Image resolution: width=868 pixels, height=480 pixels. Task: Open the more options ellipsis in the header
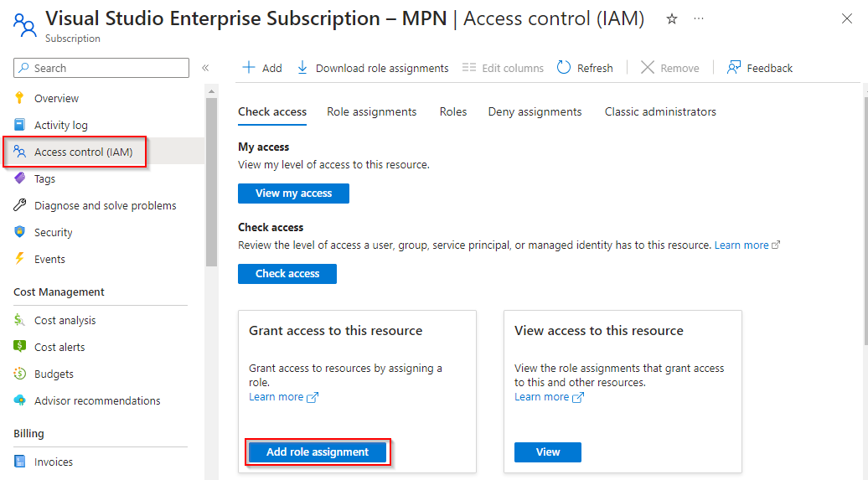[x=699, y=18]
